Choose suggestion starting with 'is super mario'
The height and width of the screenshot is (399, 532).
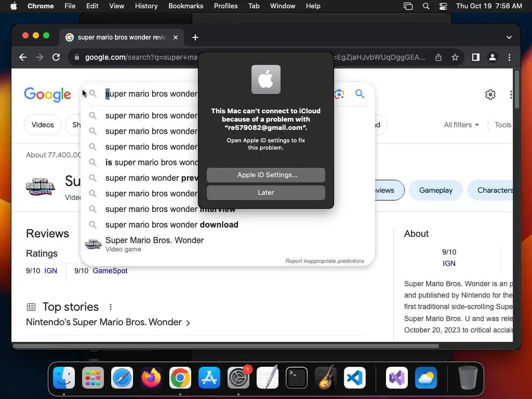pos(151,162)
